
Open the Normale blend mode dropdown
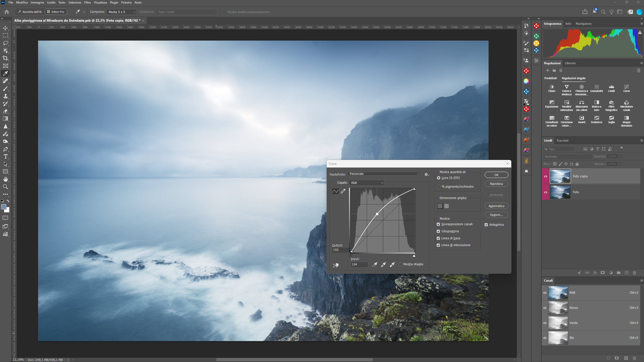tap(567, 156)
